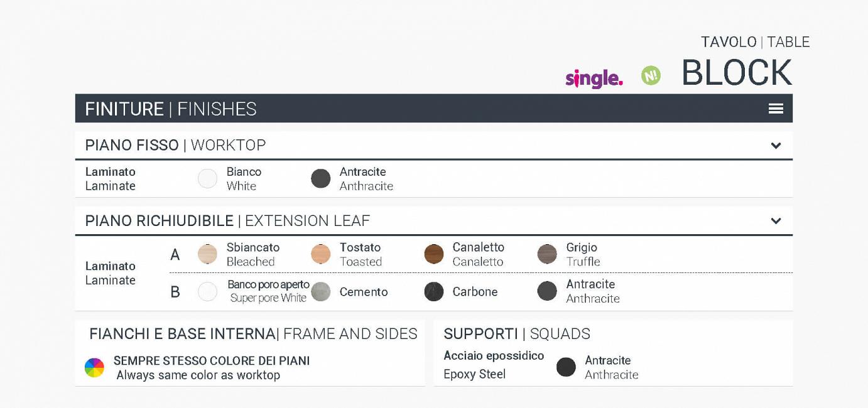
Task: Pick the Canaletto wood swatch
Action: click(434, 254)
